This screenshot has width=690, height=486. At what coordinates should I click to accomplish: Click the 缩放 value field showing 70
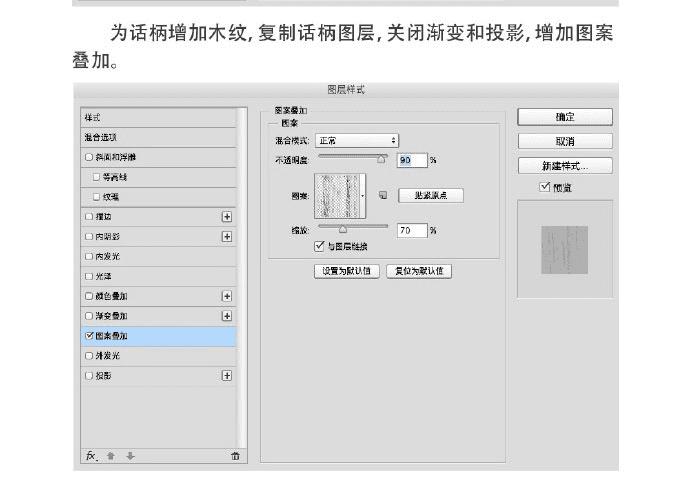(412, 230)
